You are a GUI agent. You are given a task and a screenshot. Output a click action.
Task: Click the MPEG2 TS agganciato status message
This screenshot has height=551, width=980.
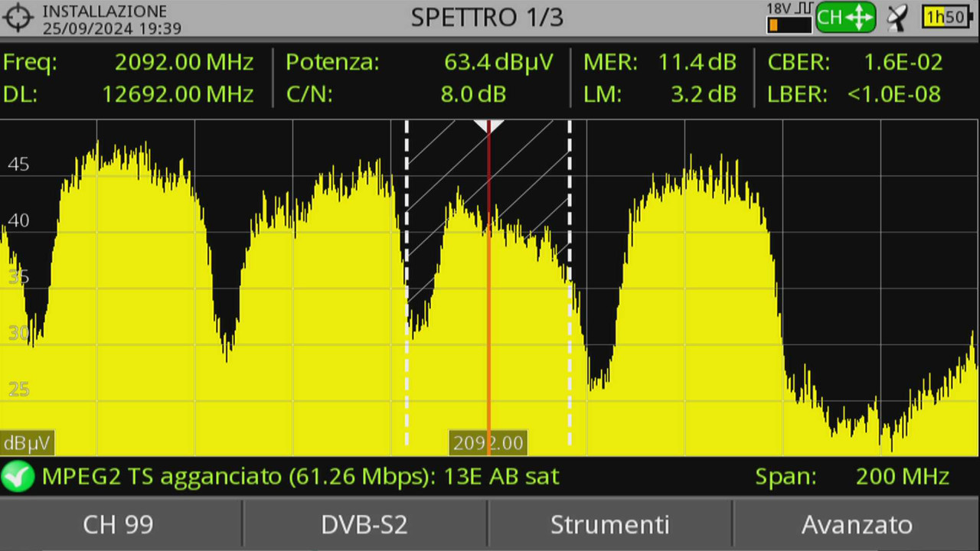pos(301,477)
